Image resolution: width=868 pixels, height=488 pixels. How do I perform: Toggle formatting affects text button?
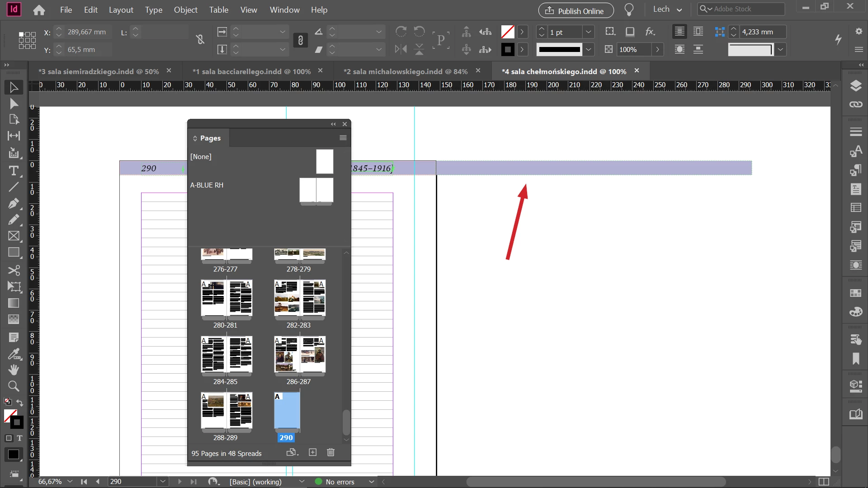19,438
